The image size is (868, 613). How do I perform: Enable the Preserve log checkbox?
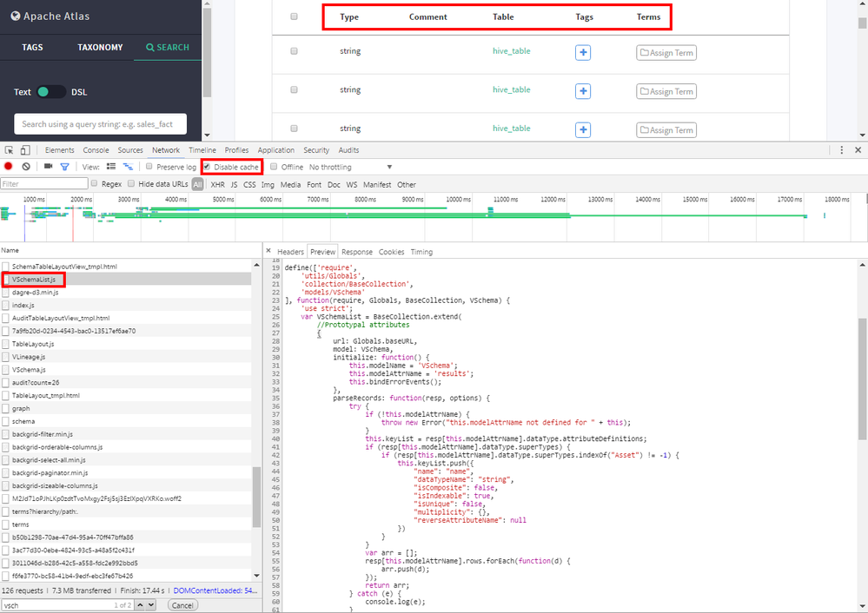pyautogui.click(x=149, y=167)
